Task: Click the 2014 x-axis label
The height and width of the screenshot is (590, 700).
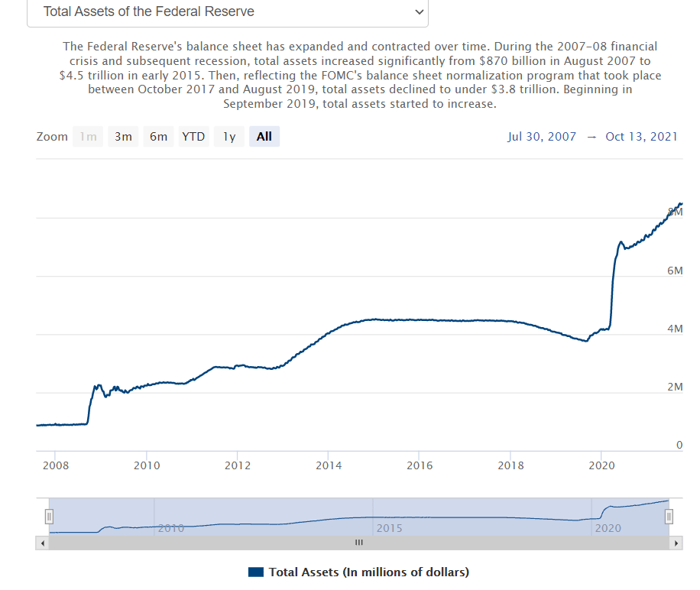Action: (x=329, y=465)
